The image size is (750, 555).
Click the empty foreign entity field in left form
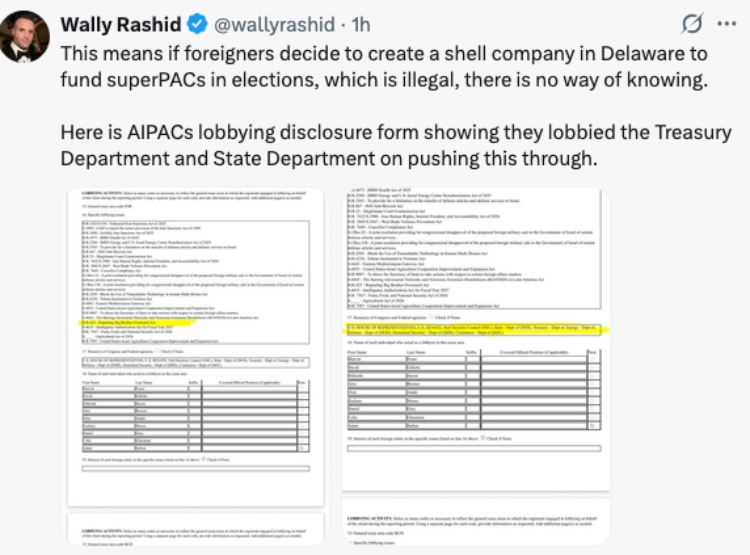pos(196,469)
